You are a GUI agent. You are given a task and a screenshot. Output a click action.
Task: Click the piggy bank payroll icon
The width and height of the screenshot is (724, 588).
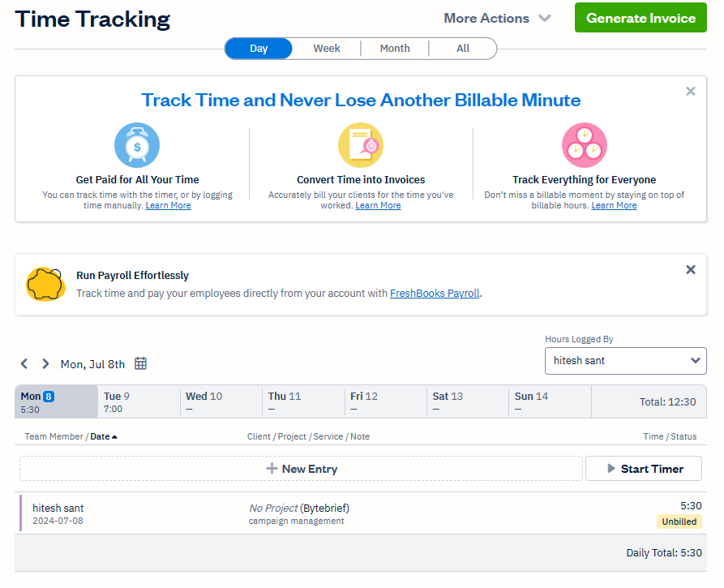tap(45, 284)
